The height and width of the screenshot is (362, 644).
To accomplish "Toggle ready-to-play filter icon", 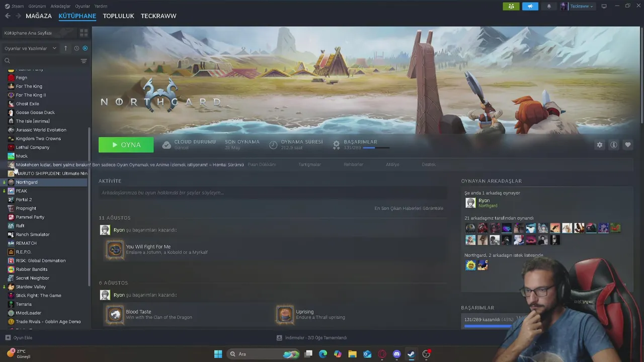I will click(x=85, y=48).
